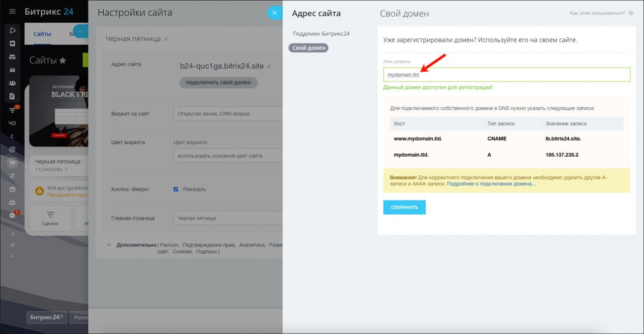The height and width of the screenshot is (334, 644).
Task: Expand the Дополнительно section
Action: pyautogui.click(x=109, y=245)
